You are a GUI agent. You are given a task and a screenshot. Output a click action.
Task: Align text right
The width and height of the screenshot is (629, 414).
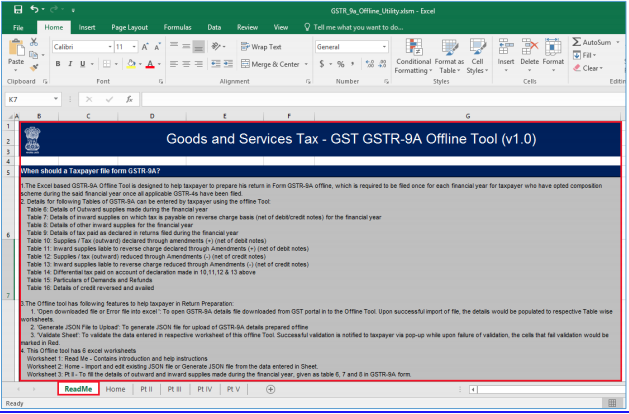199,64
